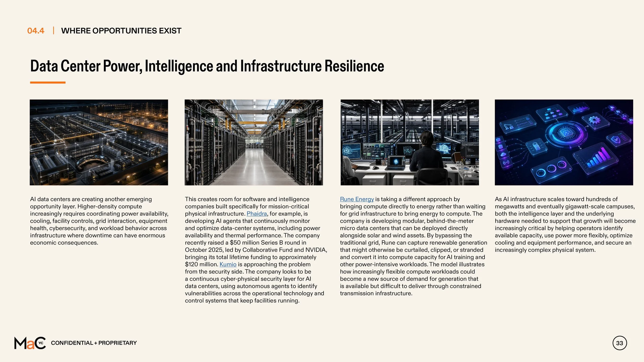Visit the Rune Energy link
Screen dimensions: 644x362
pos(357,199)
